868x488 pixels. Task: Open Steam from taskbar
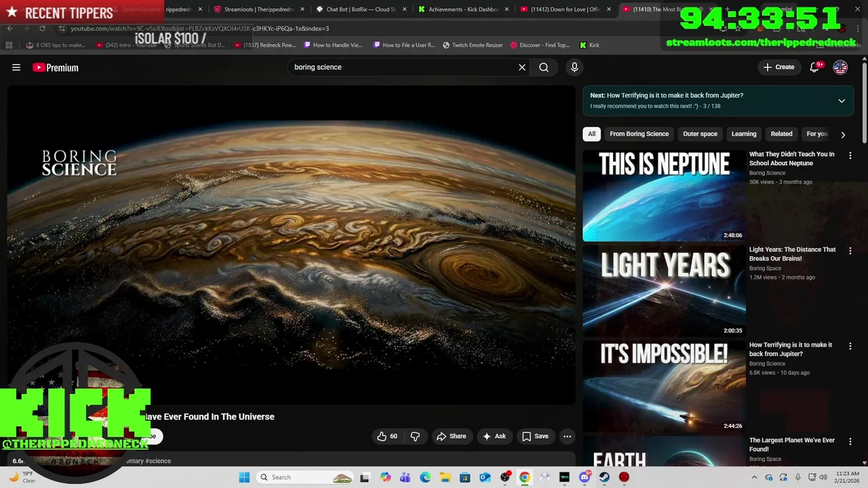click(x=604, y=477)
